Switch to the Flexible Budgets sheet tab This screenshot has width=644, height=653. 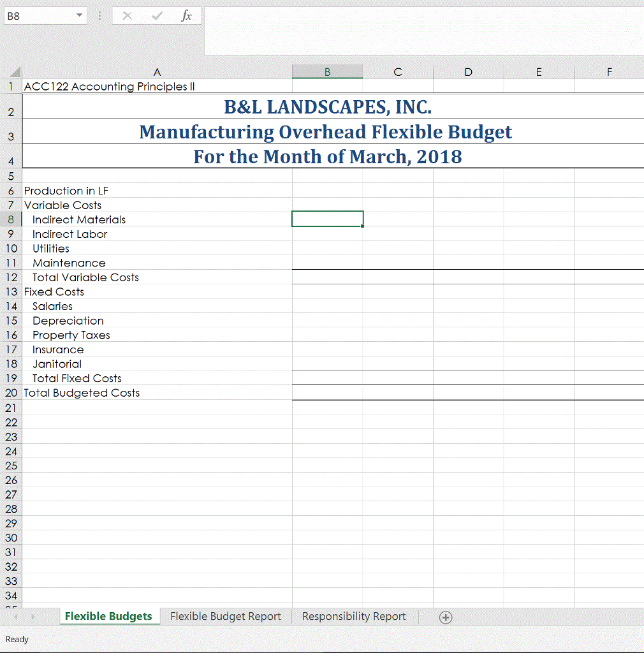pos(108,617)
